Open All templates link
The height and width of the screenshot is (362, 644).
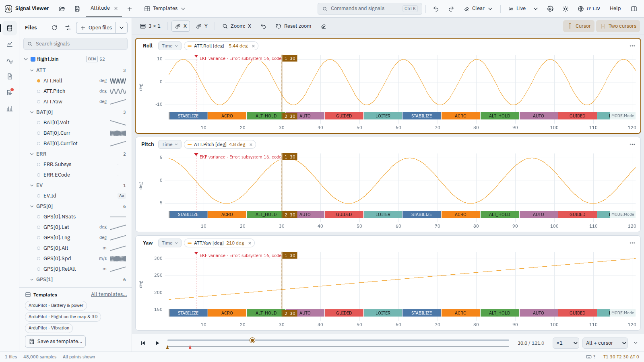[x=109, y=294]
